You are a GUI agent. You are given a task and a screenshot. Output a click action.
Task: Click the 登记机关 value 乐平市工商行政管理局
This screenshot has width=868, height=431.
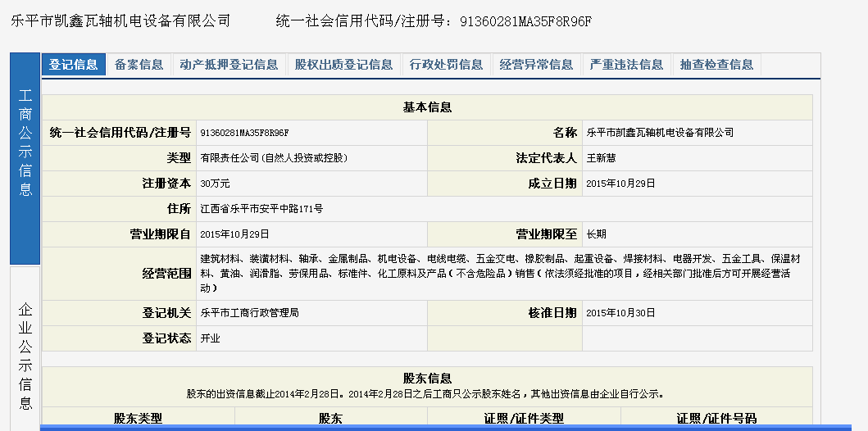click(249, 313)
